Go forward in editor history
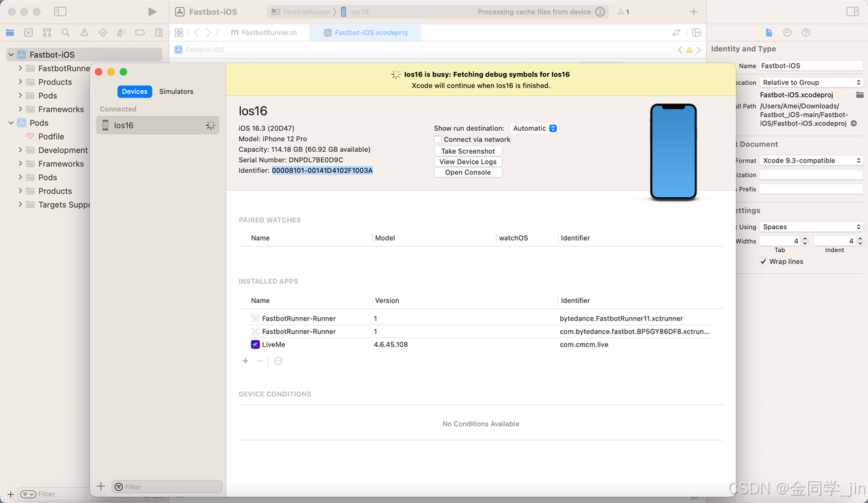Image resolution: width=868 pixels, height=503 pixels. coord(209,33)
